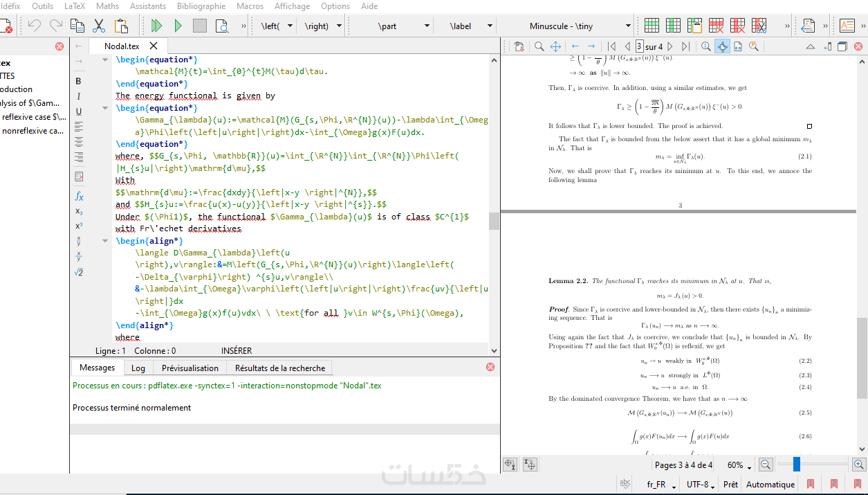Copy selection with the Copy icon
Viewport: 868px width, 495px height.
point(77,26)
